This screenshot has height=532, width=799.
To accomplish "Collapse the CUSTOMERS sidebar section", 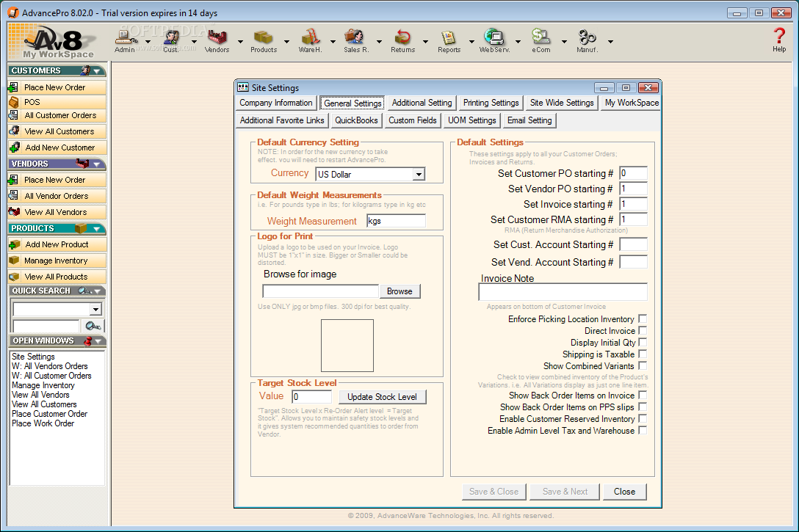I will [97, 70].
